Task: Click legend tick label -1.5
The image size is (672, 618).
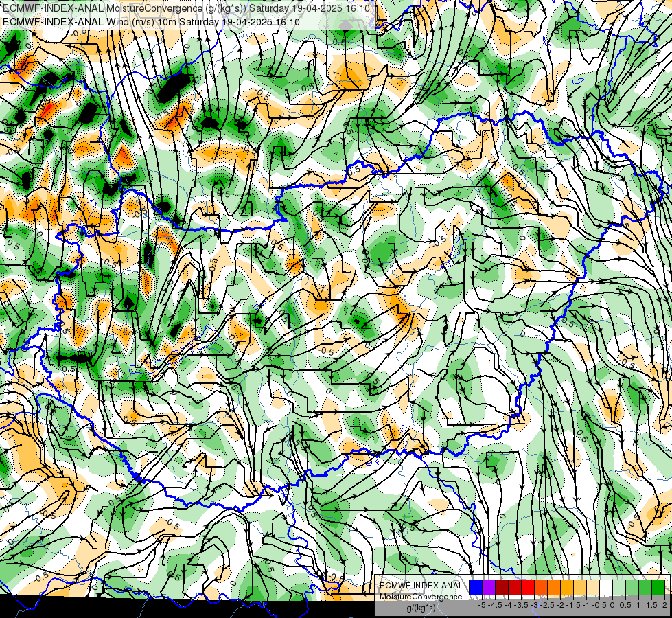Action: pos(573,605)
